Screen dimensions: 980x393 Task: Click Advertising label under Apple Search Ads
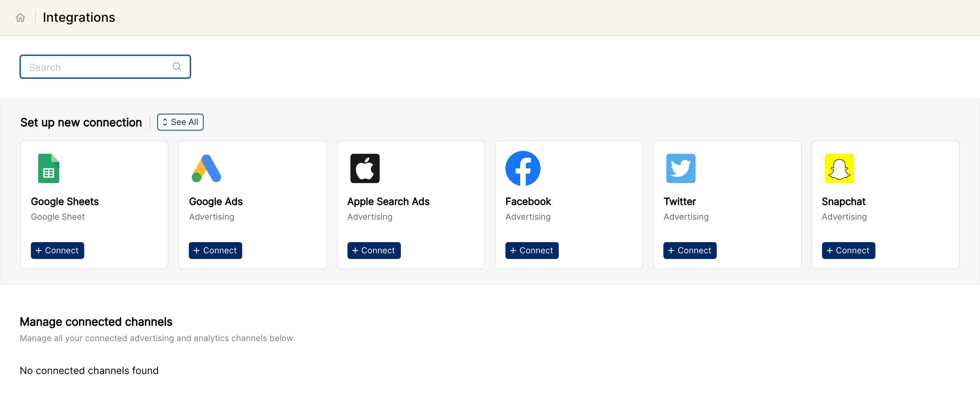[x=370, y=217]
